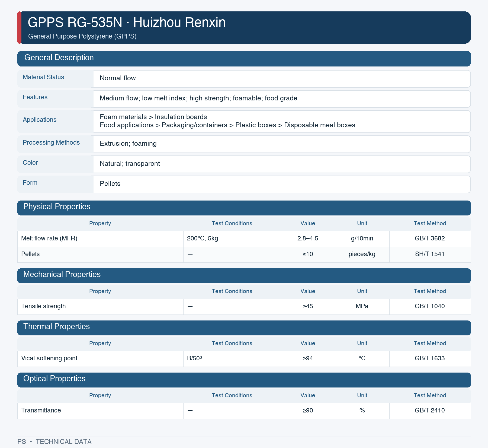
Task: Click the "Form" row label
Action: [x=30, y=183]
